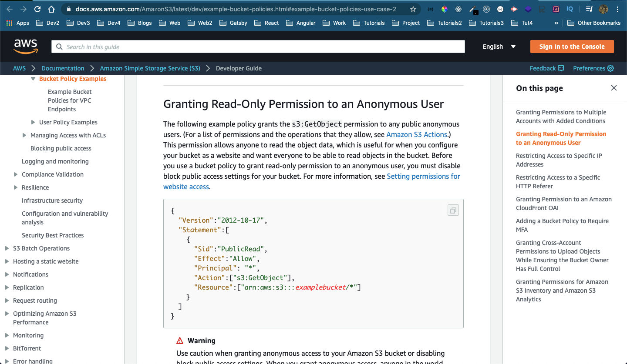627x364 pixels.
Task: Click the Search in this guide field
Action: 258,47
